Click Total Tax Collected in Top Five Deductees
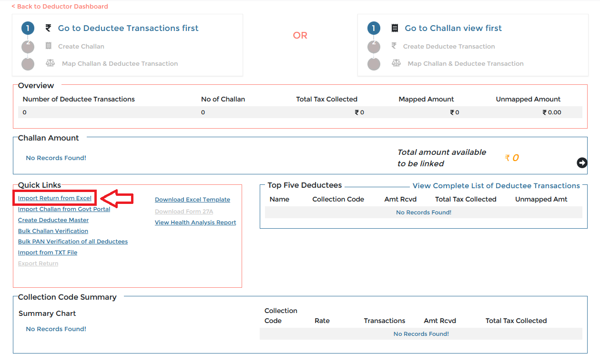This screenshot has height=364, width=600. click(x=466, y=199)
